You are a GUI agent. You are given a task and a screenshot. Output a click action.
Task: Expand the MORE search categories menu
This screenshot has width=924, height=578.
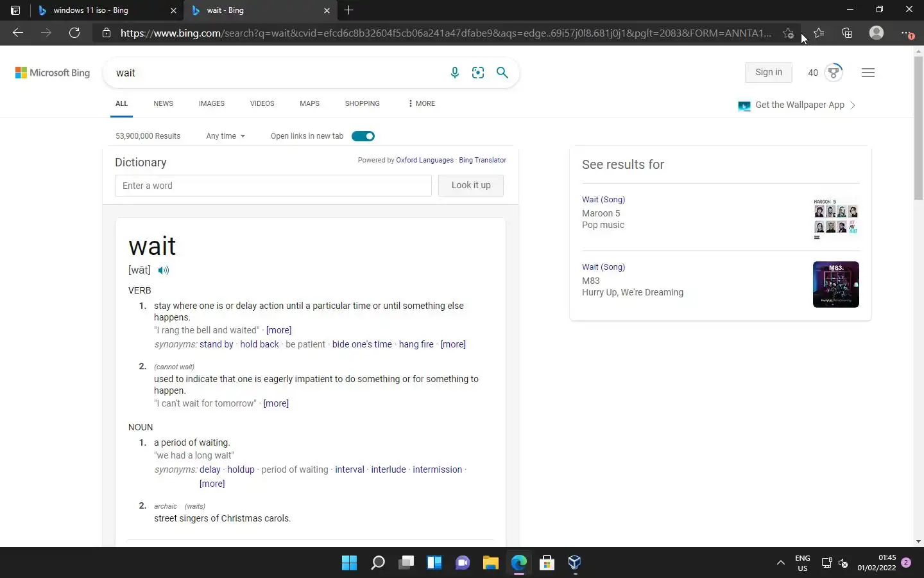[422, 103]
